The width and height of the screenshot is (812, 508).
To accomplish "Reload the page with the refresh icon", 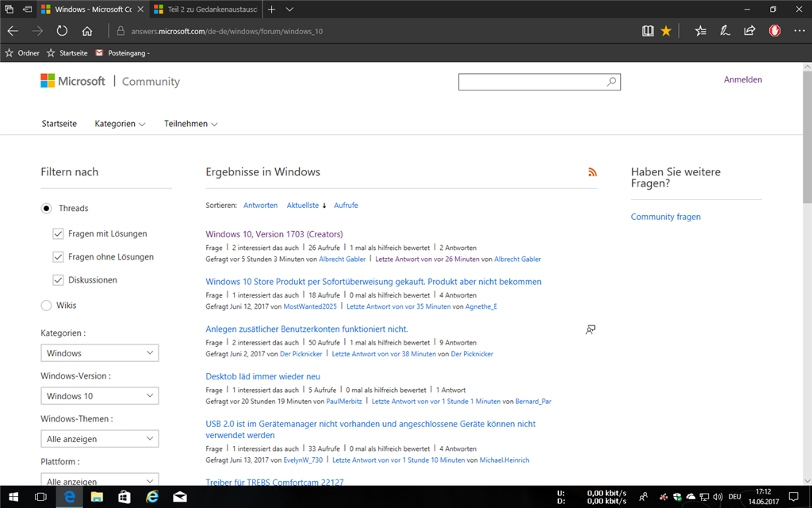I will coord(62,31).
